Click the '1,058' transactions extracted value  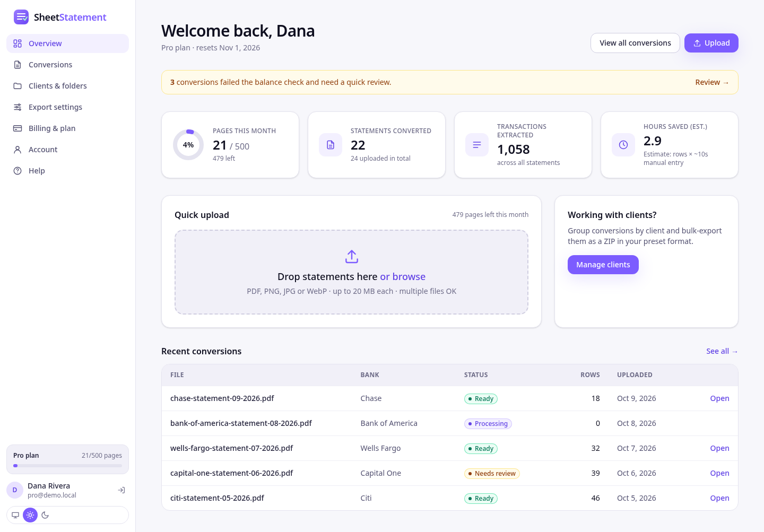[514, 150]
